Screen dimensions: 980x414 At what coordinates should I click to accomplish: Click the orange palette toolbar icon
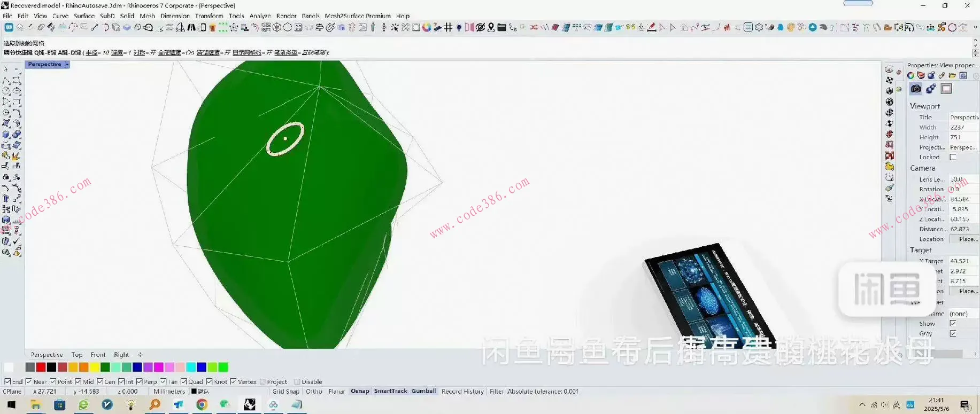[791, 27]
